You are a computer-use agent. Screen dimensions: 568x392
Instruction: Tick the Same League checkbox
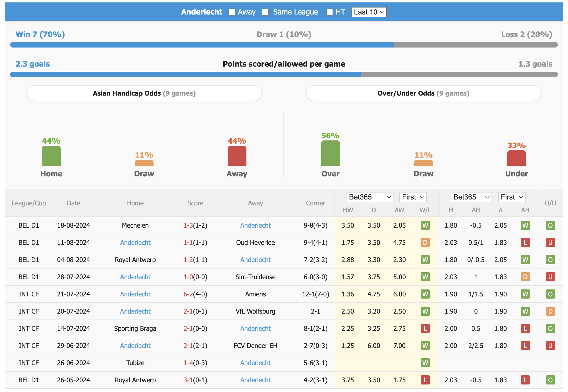tap(265, 12)
